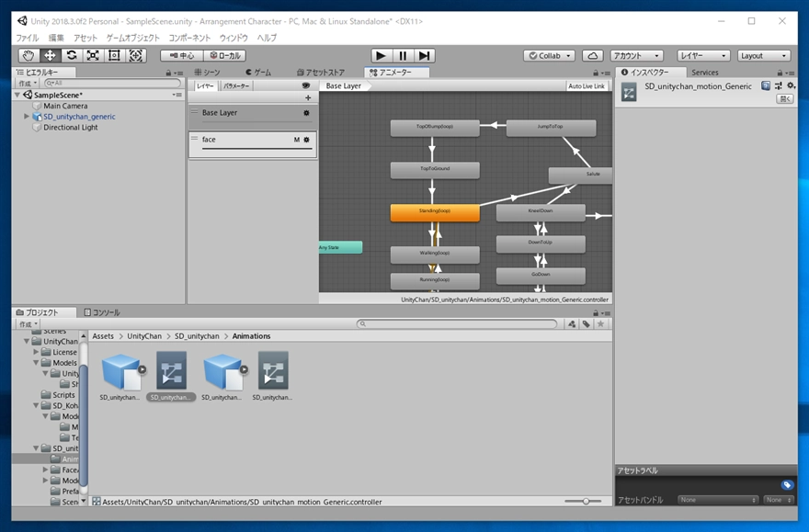Screen dimensions: 809x532
Task: Select the combined Transform tool
Action: point(136,56)
